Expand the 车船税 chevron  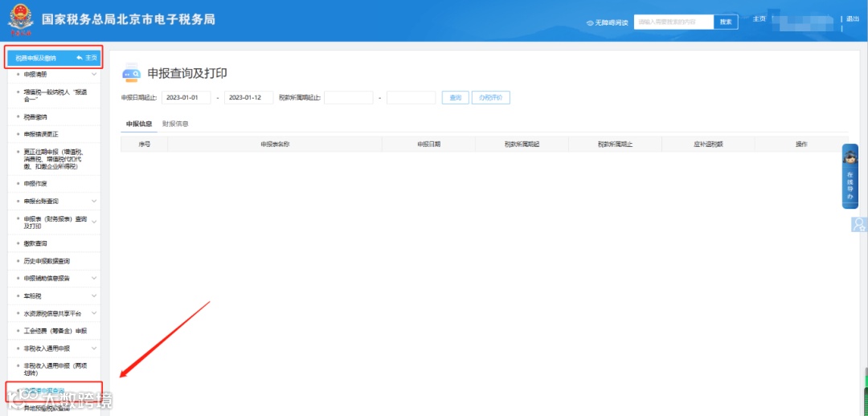coord(94,296)
